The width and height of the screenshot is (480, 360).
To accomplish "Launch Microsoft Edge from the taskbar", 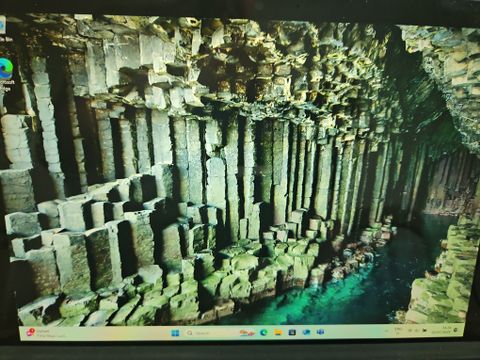I will click(x=264, y=333).
